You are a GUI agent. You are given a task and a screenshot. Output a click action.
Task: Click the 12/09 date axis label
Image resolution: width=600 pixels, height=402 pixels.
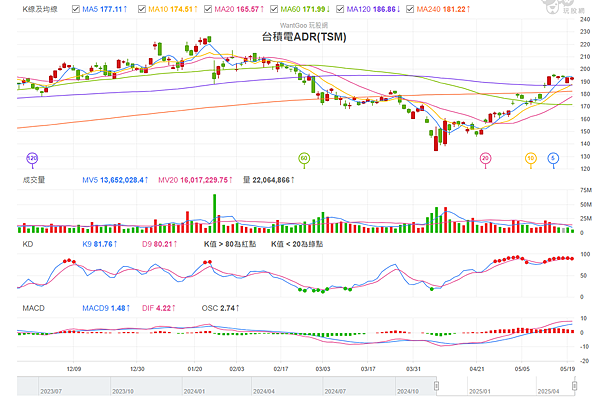[73, 369]
